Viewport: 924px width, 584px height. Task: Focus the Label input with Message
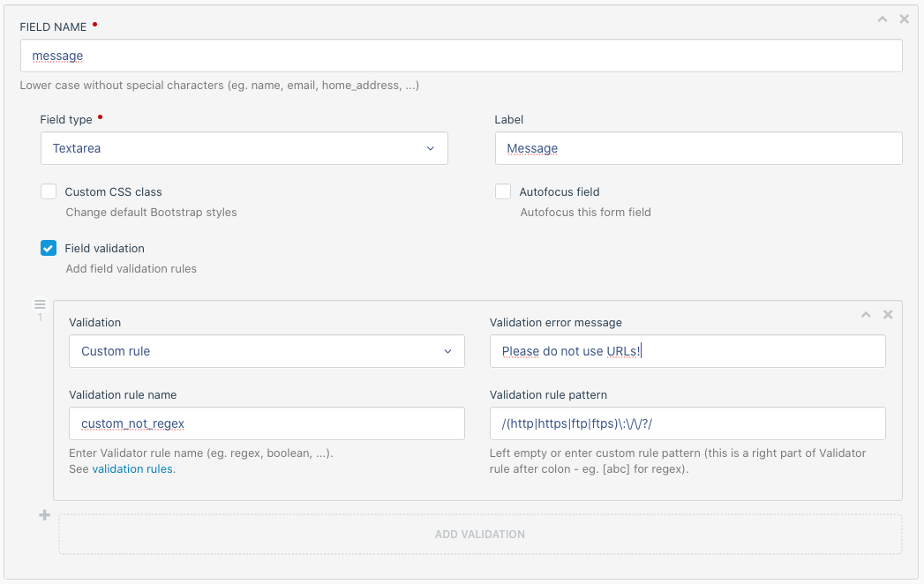click(x=698, y=148)
